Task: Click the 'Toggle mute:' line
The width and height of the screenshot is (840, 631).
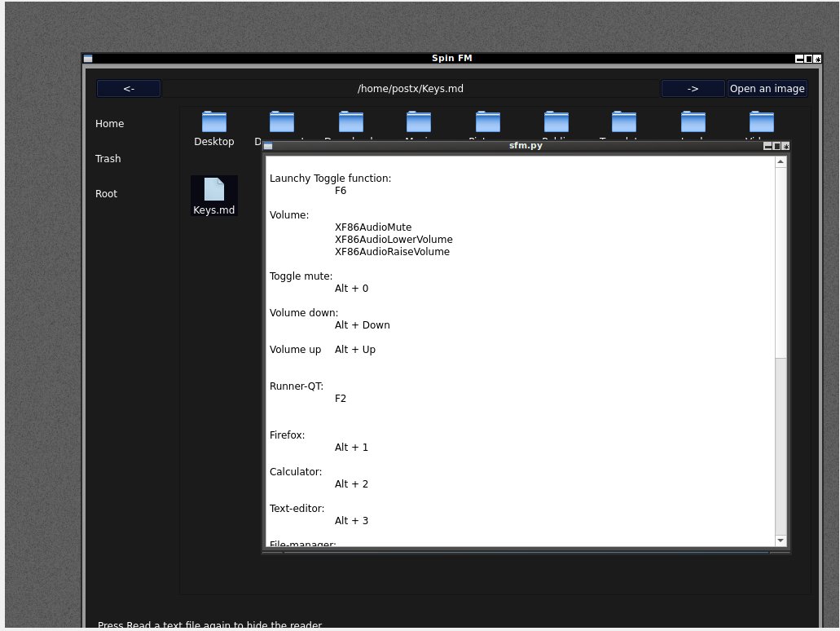Action: point(301,276)
